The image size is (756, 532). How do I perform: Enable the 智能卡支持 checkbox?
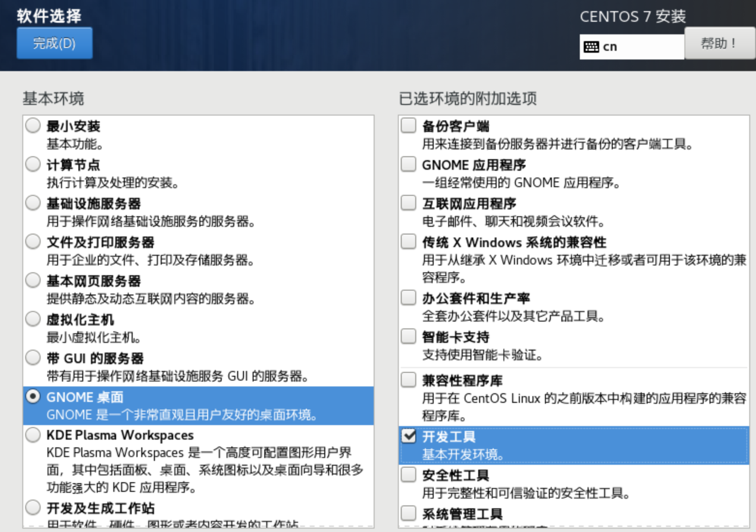click(x=408, y=337)
